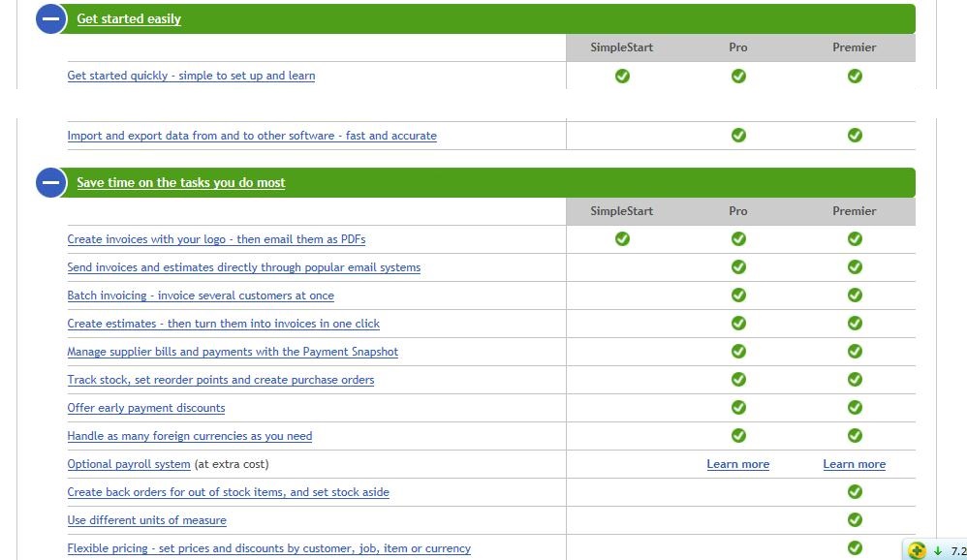This screenshot has height=560, width=967.
Task: Open Create back orders link
Action: (x=228, y=492)
